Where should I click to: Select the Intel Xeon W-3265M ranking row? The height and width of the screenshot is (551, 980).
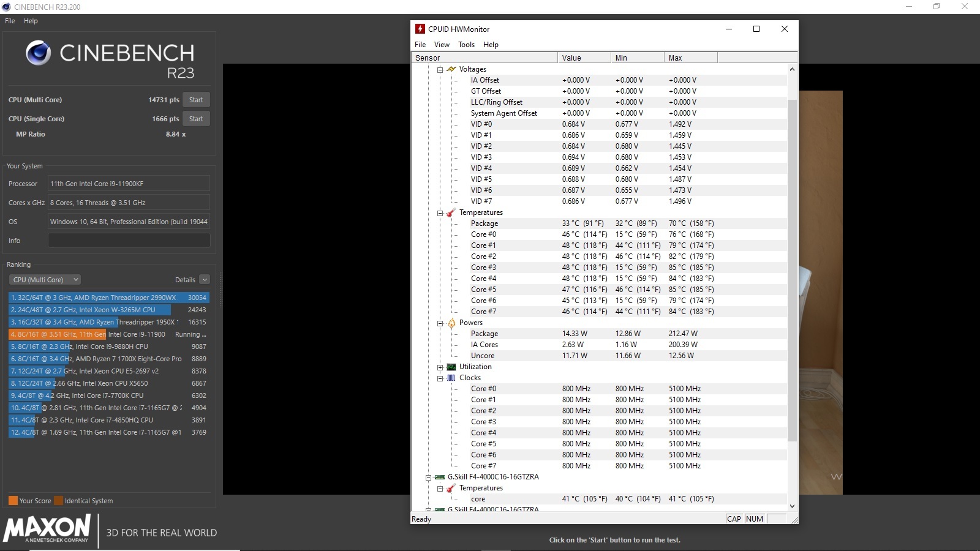pos(109,310)
